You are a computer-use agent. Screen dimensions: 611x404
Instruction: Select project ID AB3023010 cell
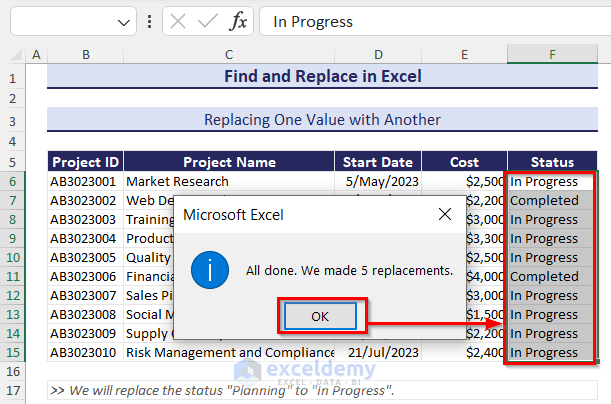click(x=87, y=352)
